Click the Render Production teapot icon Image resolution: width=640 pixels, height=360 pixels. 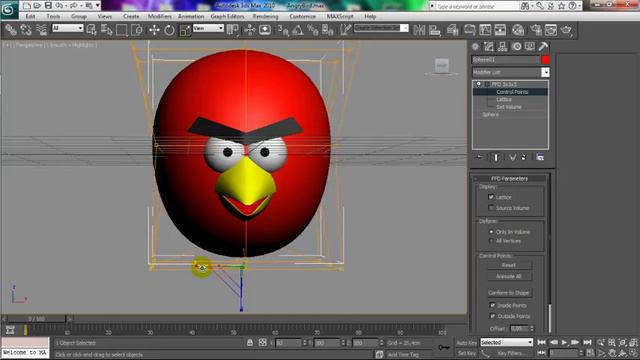click(567, 29)
